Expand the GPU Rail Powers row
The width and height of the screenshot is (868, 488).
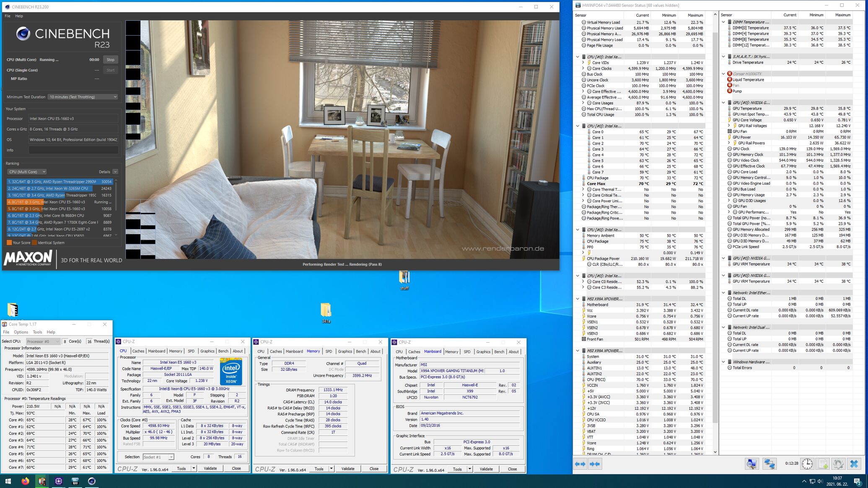coord(729,143)
